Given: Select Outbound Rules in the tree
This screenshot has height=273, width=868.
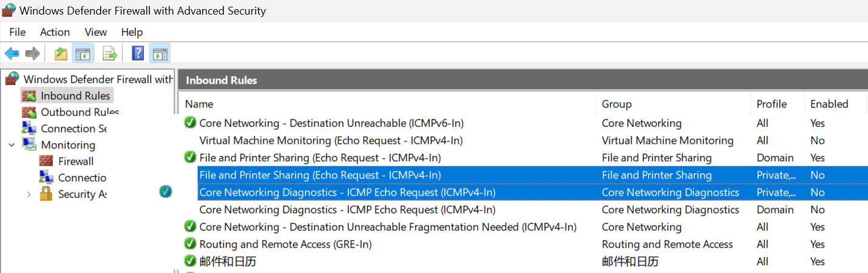Looking at the screenshot, I should coord(80,112).
